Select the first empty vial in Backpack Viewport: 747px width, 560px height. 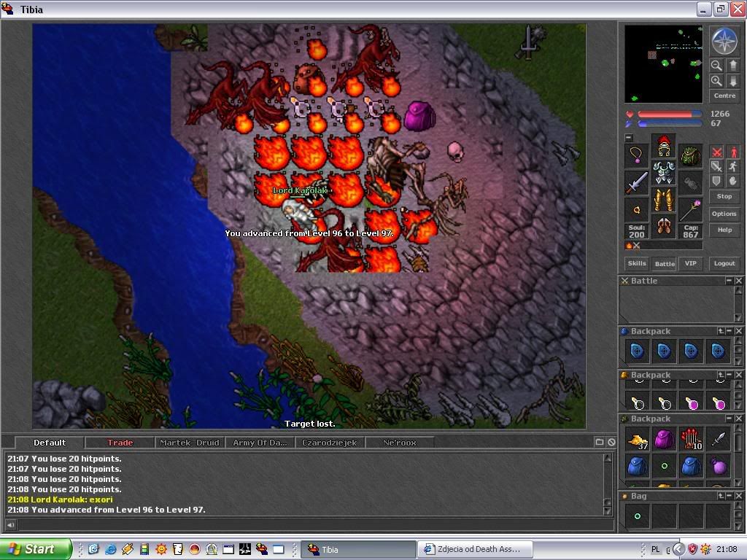click(637, 403)
